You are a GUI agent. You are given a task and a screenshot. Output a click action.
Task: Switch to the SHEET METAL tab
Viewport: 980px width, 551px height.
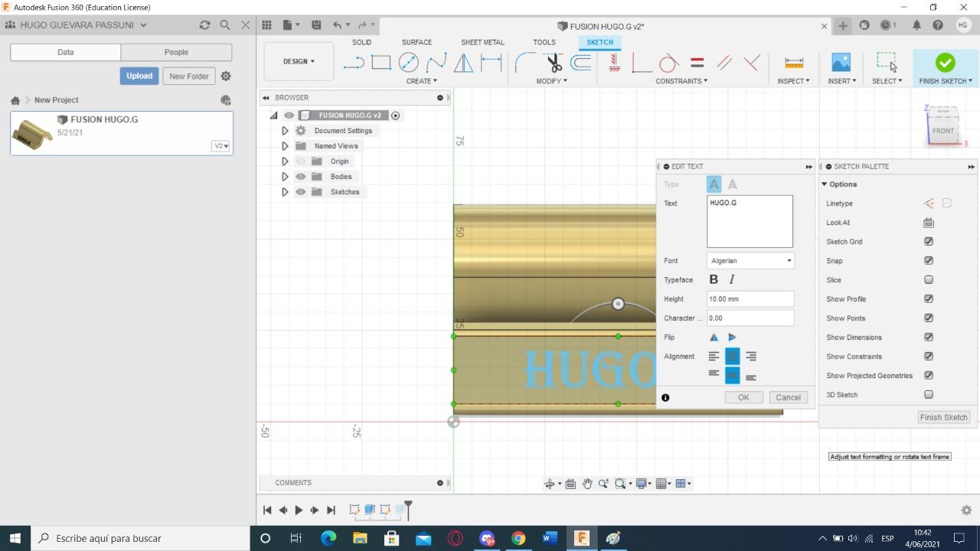tap(482, 42)
